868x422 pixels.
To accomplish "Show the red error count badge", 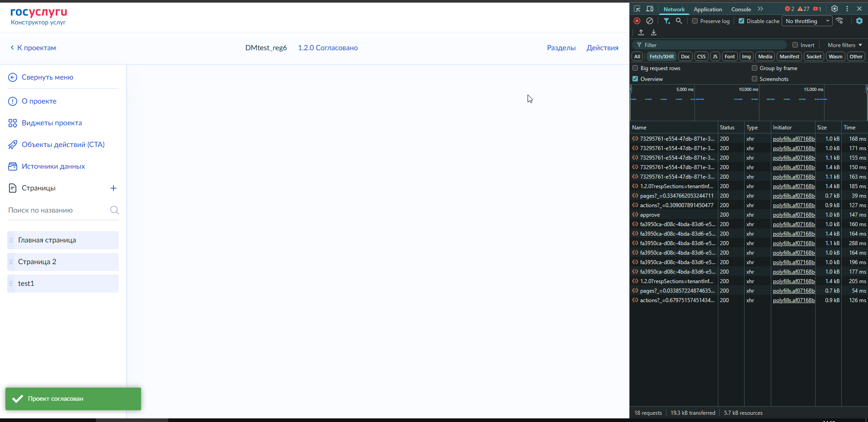I will (789, 9).
